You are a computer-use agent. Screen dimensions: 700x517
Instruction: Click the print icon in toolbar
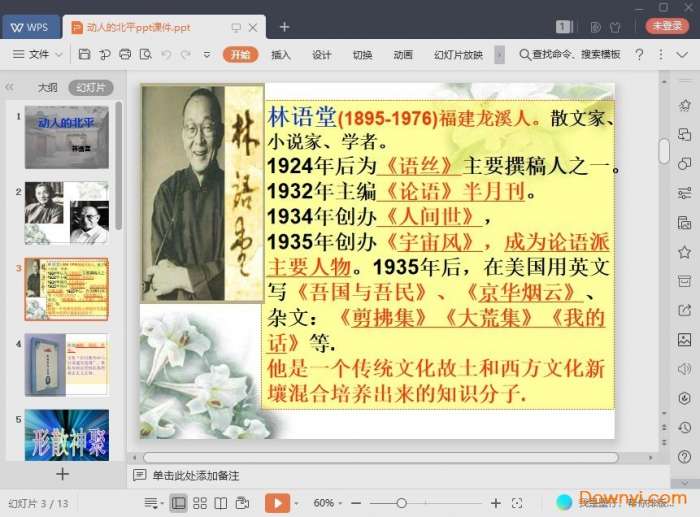click(125, 54)
